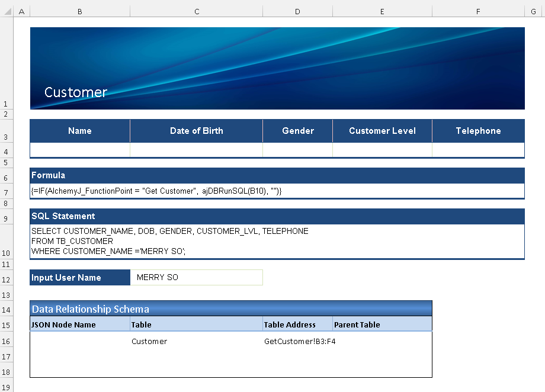Click the Telephone header cell

click(478, 131)
